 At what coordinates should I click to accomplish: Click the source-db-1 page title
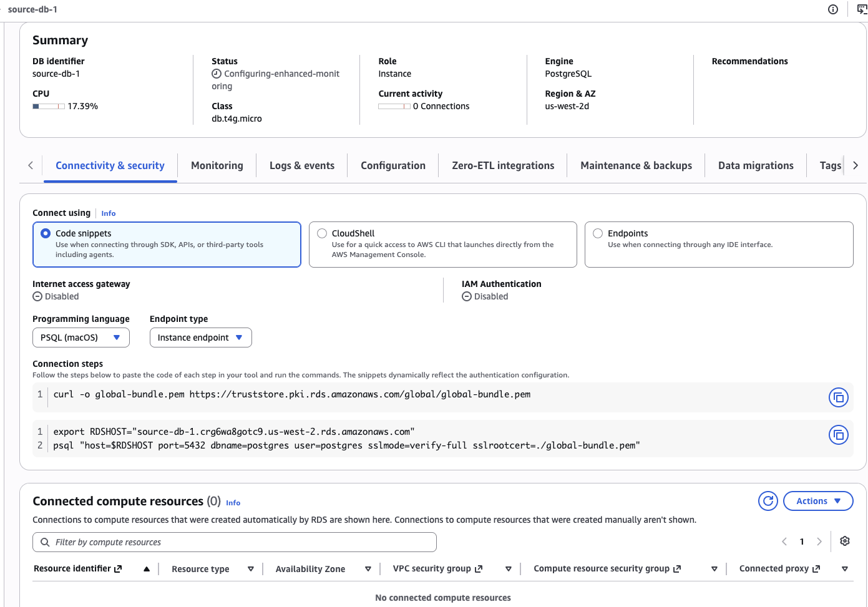(32, 9)
